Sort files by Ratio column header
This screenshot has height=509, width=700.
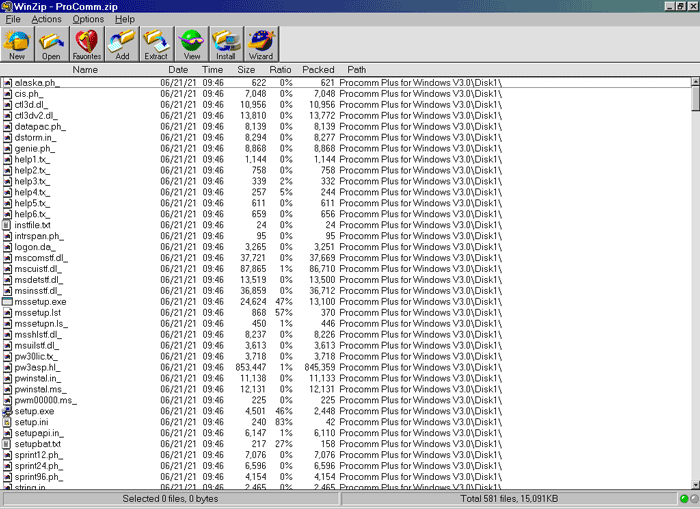point(280,70)
